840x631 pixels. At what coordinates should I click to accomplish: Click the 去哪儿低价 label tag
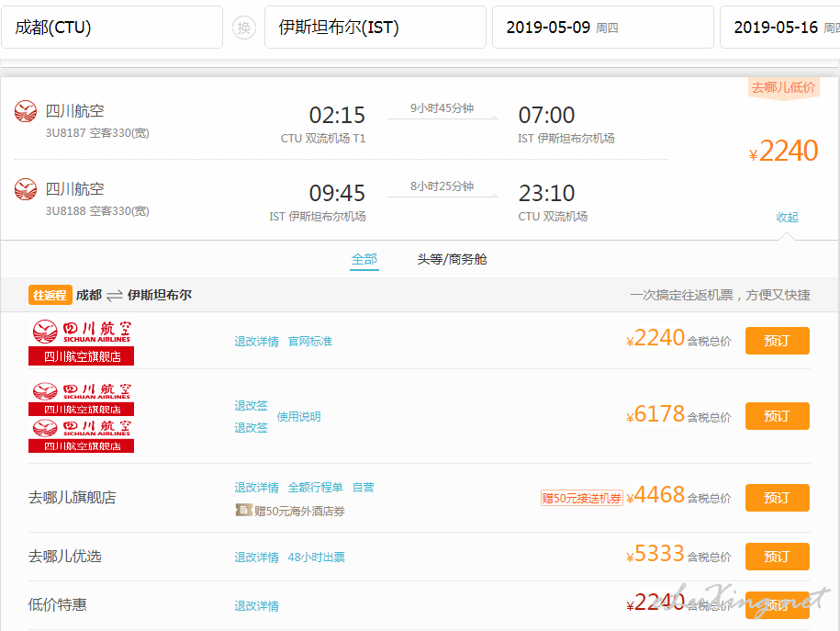coord(783,87)
